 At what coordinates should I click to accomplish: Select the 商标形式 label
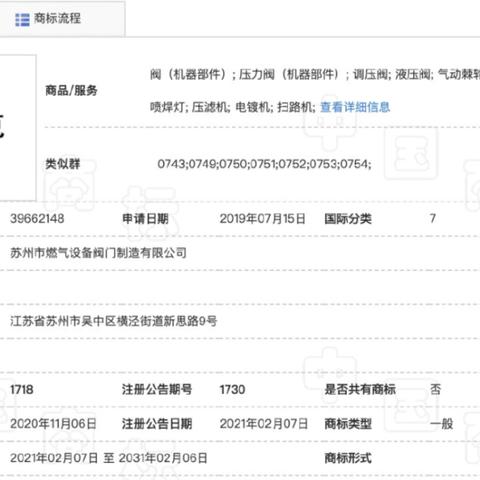click(348, 458)
